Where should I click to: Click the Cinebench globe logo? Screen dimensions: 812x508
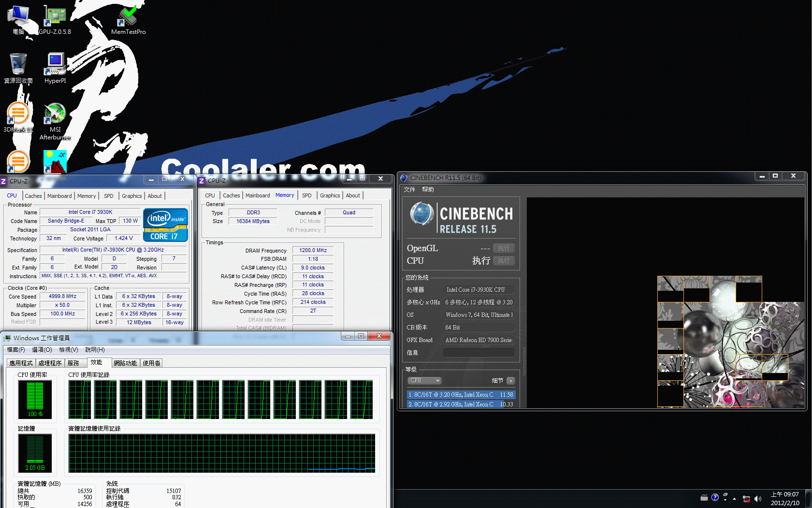click(422, 214)
